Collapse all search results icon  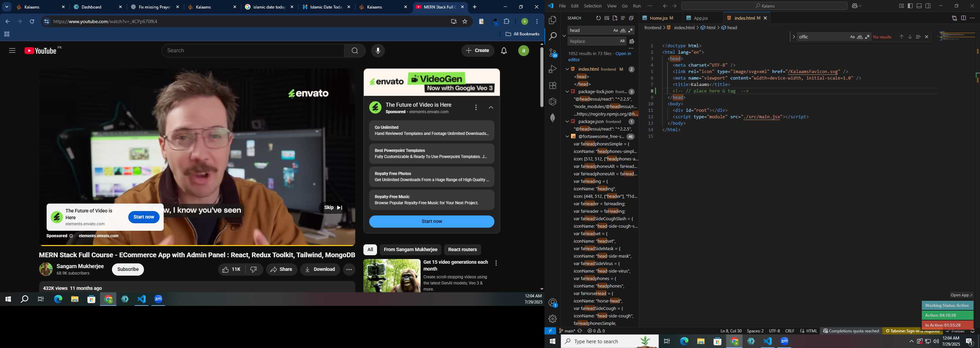(631, 18)
